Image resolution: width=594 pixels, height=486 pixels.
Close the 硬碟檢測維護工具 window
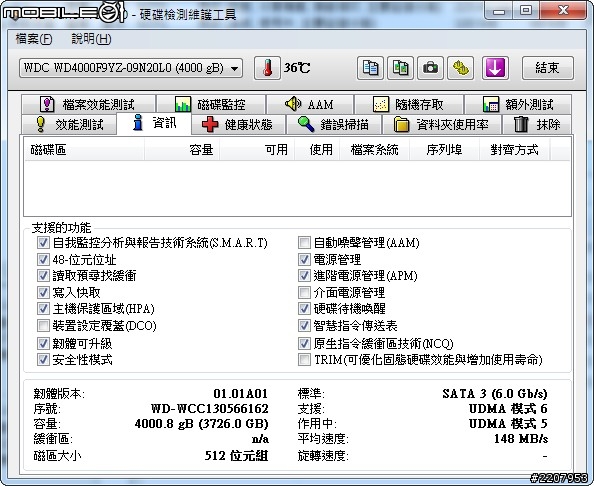563,10
